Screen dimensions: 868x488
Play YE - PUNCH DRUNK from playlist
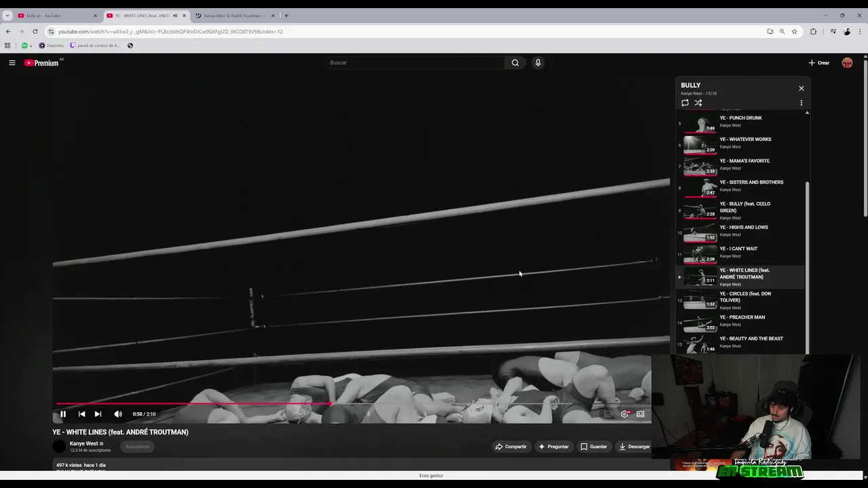coord(741,122)
